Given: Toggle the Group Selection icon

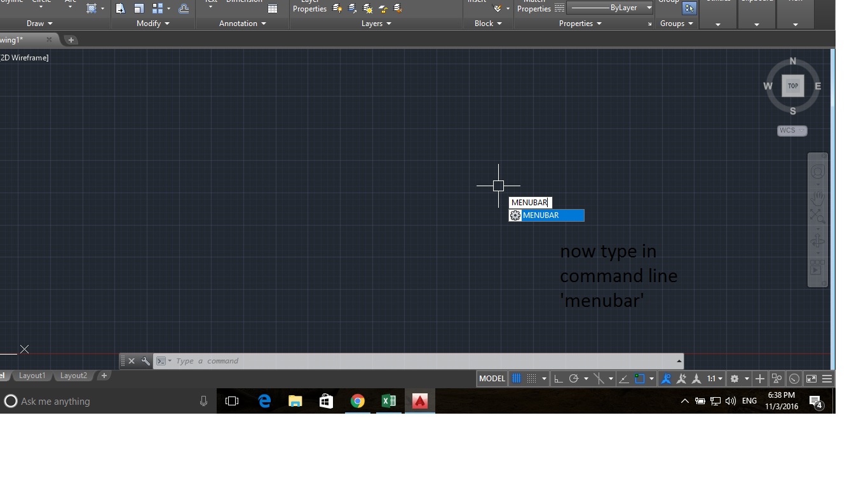Looking at the screenshot, I should 689,8.
